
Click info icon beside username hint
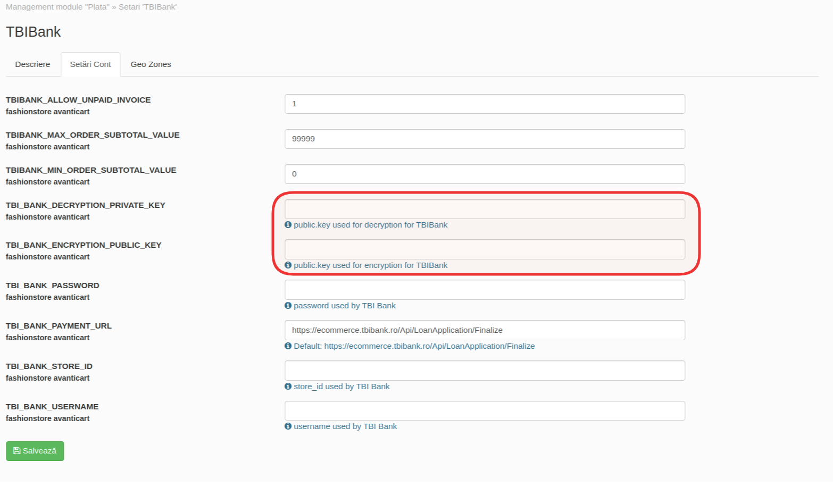coord(288,426)
